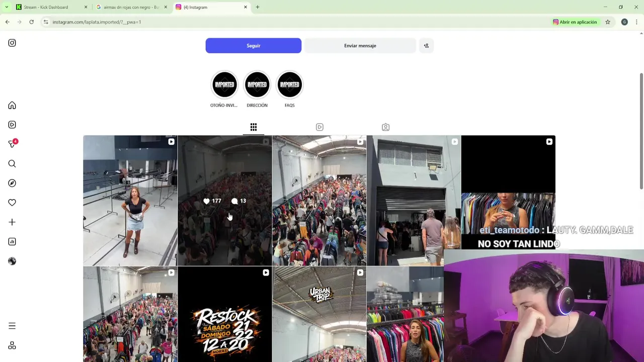Switch to airmax dn rojas con negro tab

click(x=131, y=7)
